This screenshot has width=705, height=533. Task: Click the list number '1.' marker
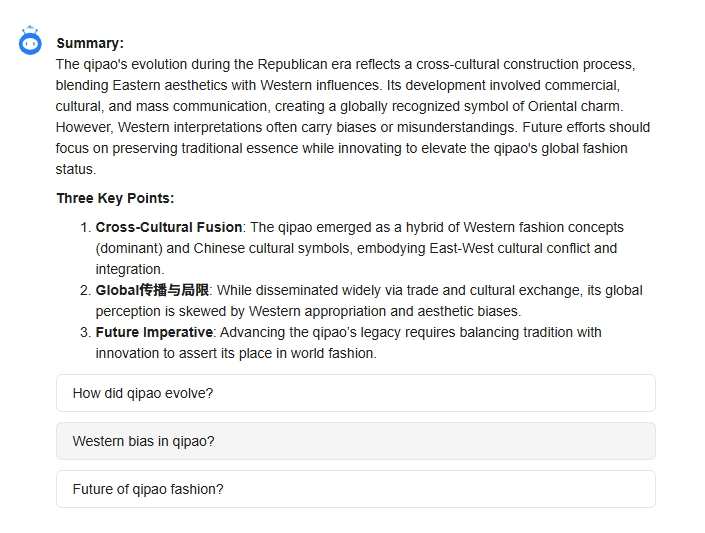pyautogui.click(x=86, y=228)
